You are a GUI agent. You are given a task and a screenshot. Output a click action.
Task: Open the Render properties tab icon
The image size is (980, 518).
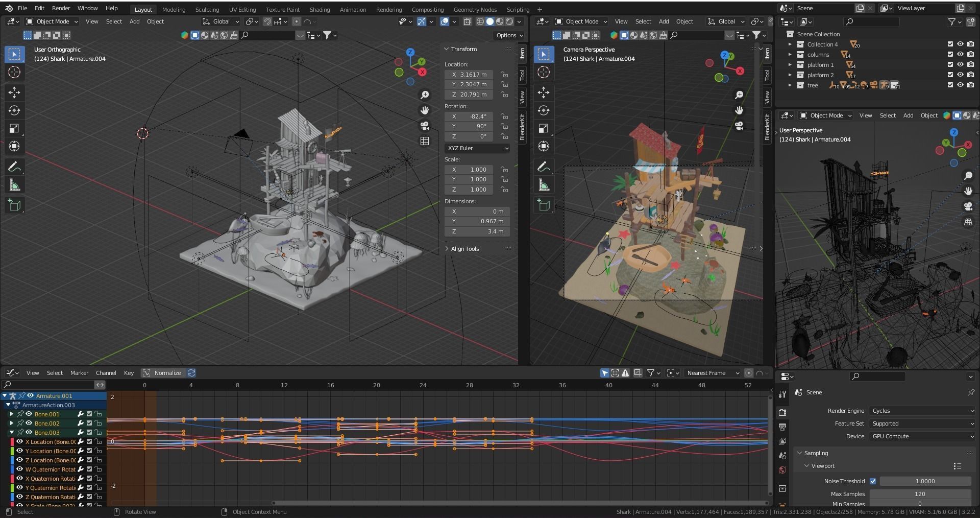pyautogui.click(x=782, y=412)
